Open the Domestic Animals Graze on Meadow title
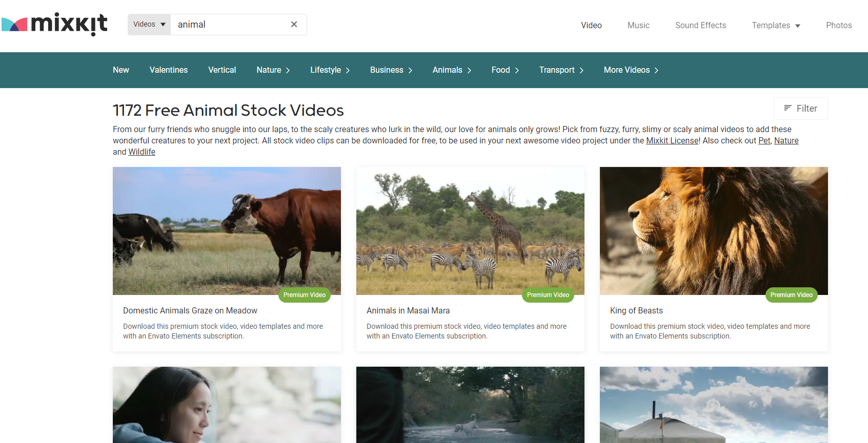Viewport: 868px width, 443px height. (190, 311)
